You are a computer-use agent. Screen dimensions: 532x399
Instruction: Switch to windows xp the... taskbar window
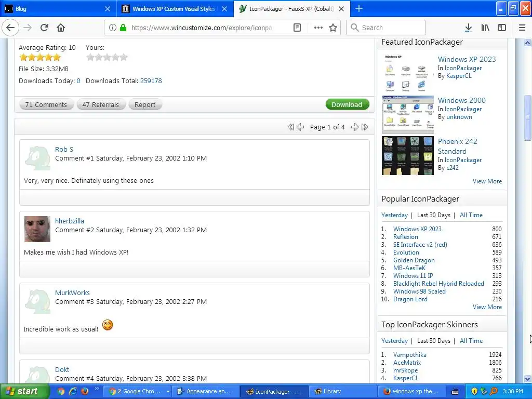coord(411,392)
